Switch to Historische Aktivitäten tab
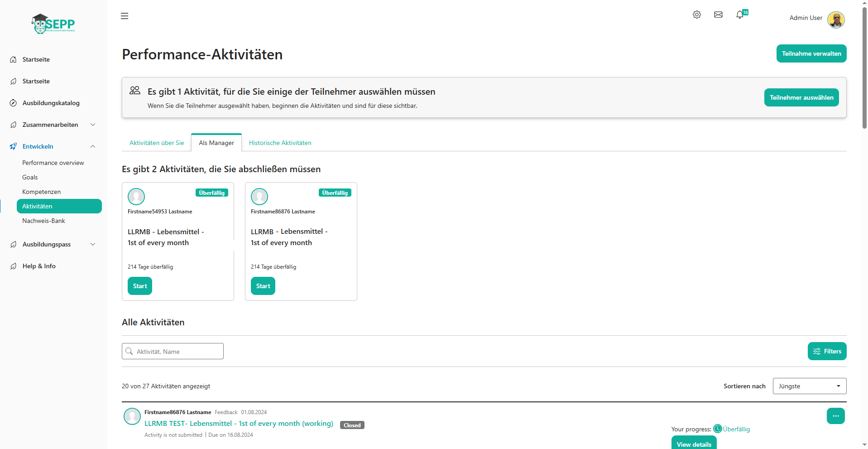The width and height of the screenshot is (868, 449). [x=280, y=143]
